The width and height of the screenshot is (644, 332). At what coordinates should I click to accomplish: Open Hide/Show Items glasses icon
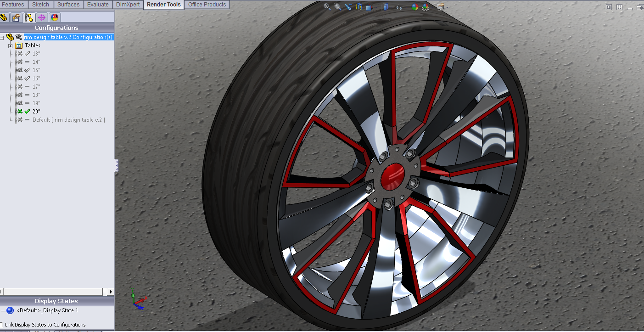399,7
